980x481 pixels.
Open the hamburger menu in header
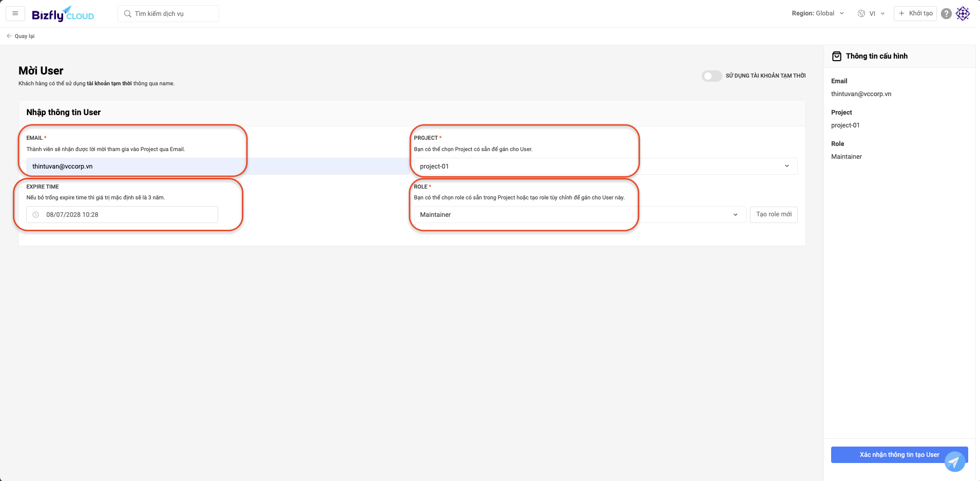pyautogui.click(x=15, y=13)
